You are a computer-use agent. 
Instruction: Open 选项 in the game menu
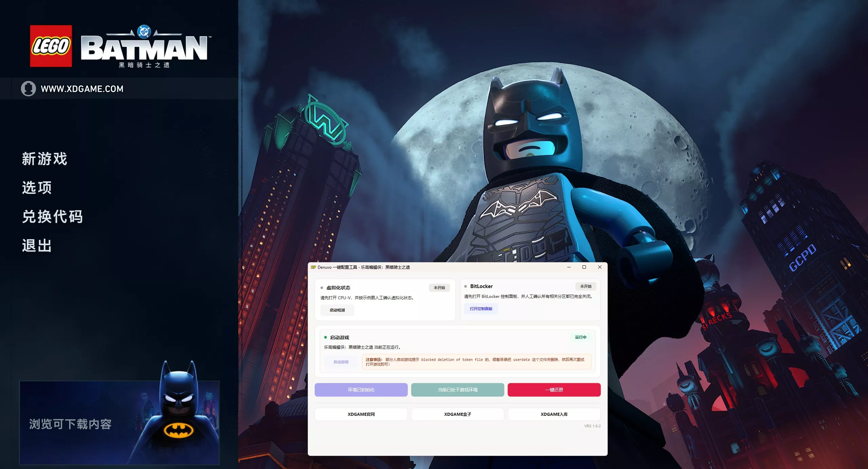(x=37, y=187)
